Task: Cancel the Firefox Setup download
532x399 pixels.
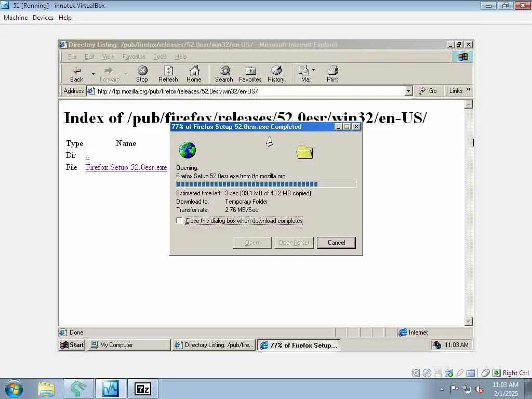Action: (336, 243)
